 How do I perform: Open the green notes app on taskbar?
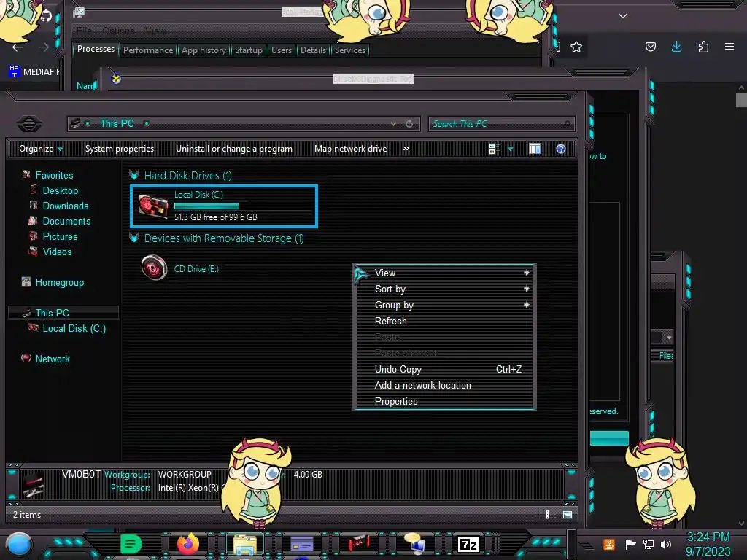[131, 544]
